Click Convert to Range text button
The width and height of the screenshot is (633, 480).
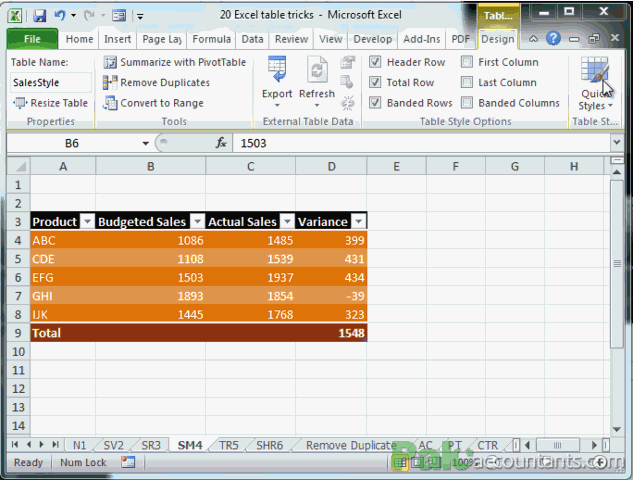coord(162,103)
